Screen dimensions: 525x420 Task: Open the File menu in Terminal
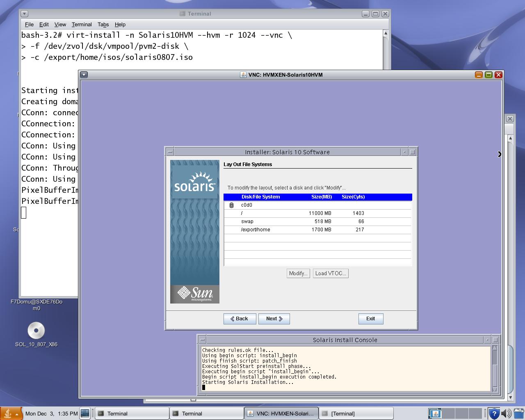tap(29, 25)
